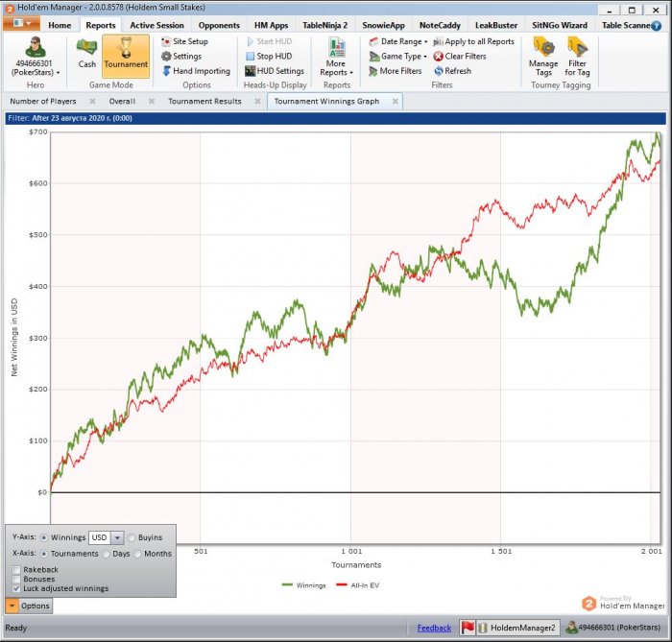Uncheck Luck adjusted winnings
This screenshot has height=642, width=672.
(x=16, y=588)
